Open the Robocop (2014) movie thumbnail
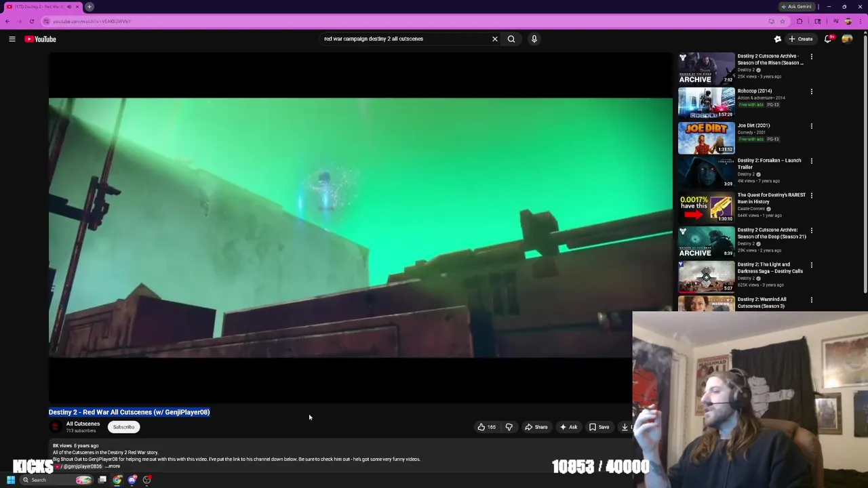868x488 pixels. click(706, 103)
